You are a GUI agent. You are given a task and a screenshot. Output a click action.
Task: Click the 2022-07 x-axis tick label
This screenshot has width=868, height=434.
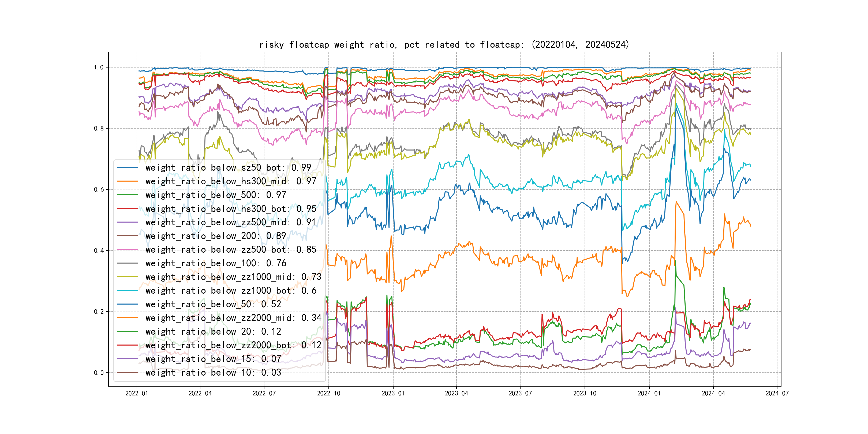264,393
